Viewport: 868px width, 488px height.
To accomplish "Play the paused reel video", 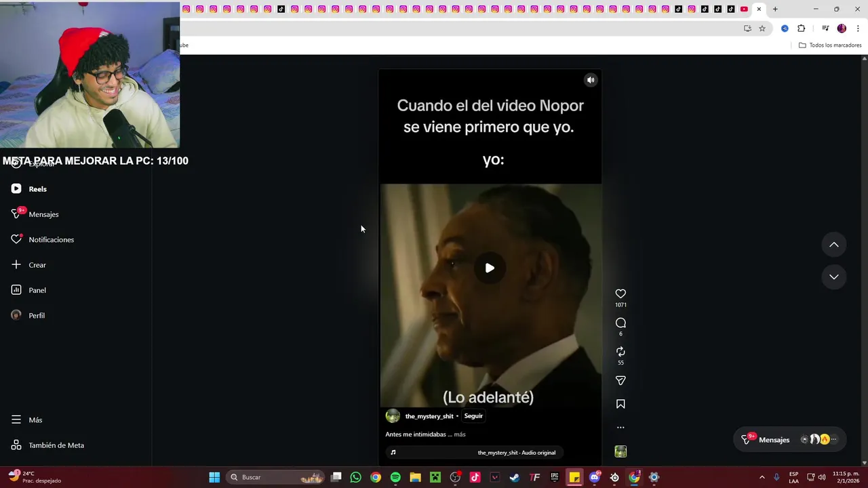I will pyautogui.click(x=490, y=268).
